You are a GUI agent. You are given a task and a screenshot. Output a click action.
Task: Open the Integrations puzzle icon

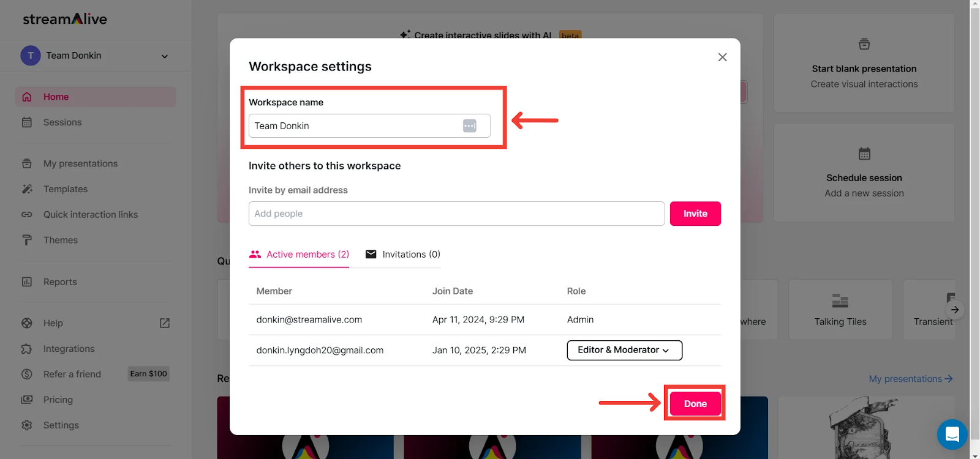(x=27, y=349)
